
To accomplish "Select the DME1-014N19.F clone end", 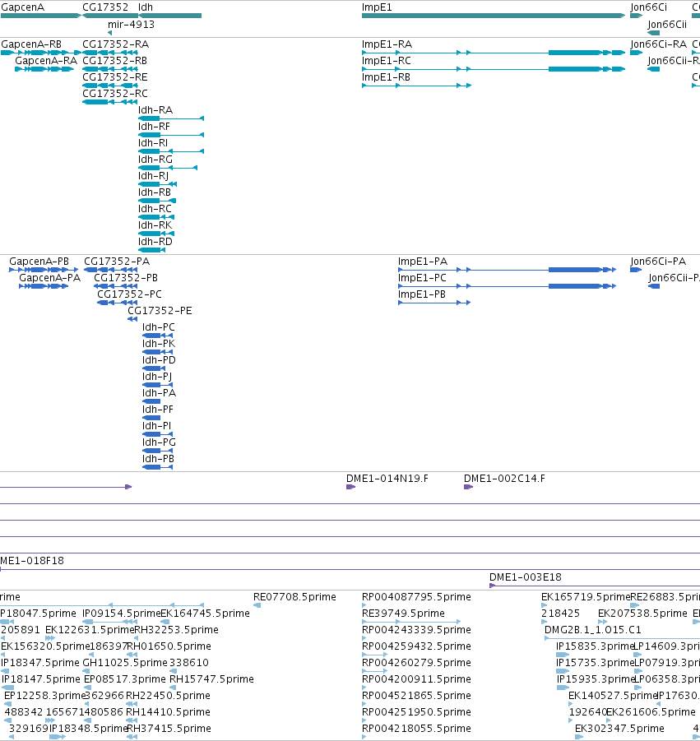I will pos(350,487).
